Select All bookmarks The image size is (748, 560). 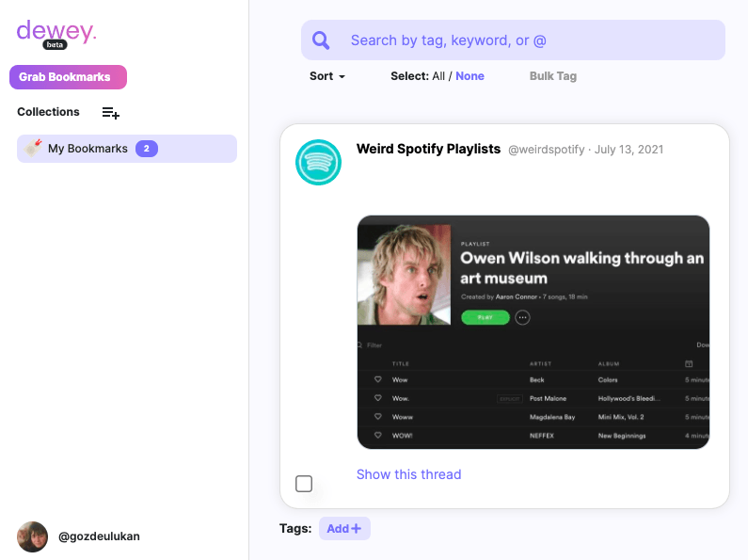click(x=438, y=76)
